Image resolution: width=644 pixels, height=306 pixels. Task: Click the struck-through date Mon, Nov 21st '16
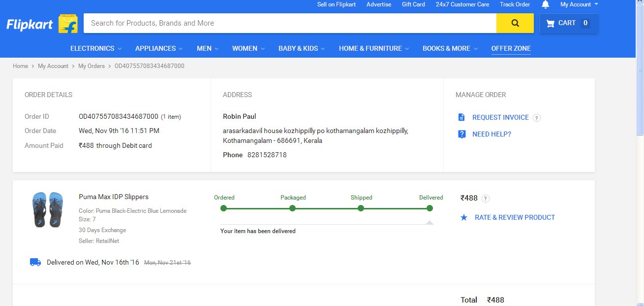point(167,263)
